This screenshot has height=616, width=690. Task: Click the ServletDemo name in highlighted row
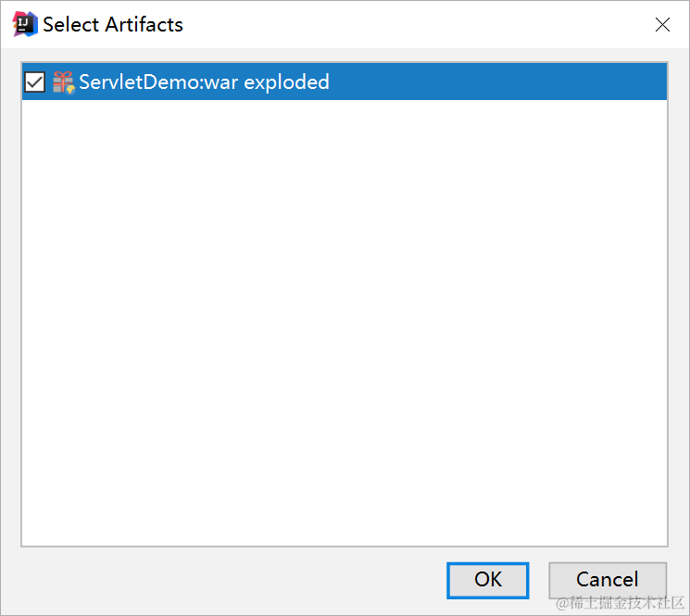pyautogui.click(x=140, y=82)
